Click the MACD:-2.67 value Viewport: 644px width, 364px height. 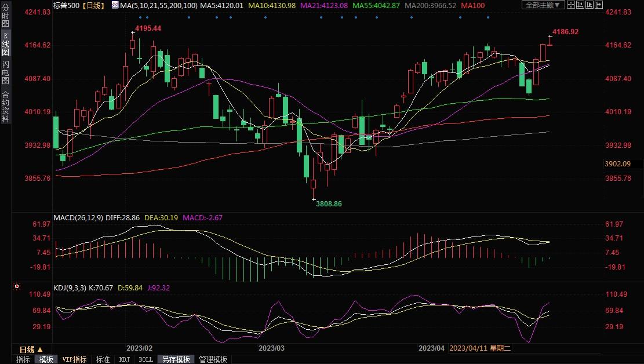point(202,217)
